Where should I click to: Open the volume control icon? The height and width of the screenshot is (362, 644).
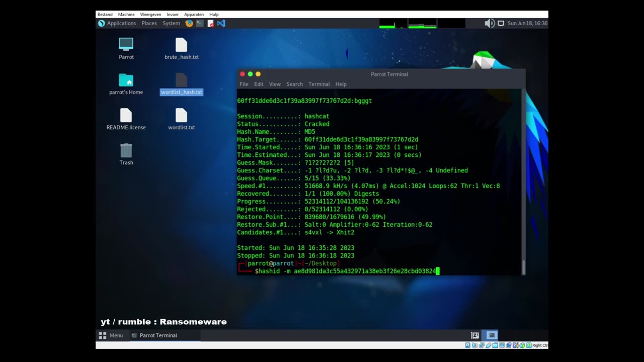click(490, 23)
